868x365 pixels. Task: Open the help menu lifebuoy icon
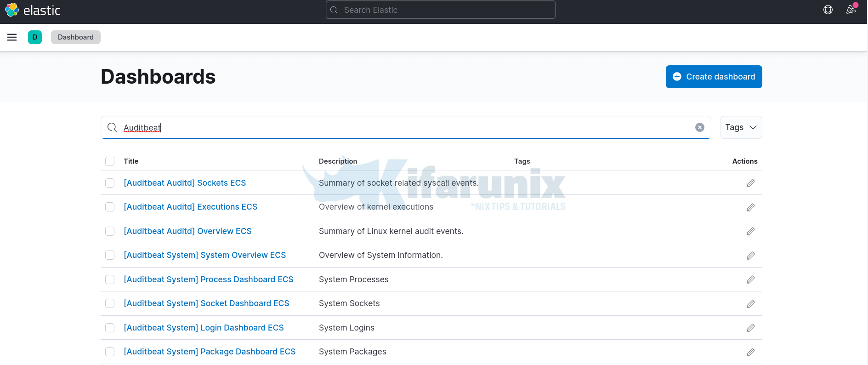coord(828,10)
